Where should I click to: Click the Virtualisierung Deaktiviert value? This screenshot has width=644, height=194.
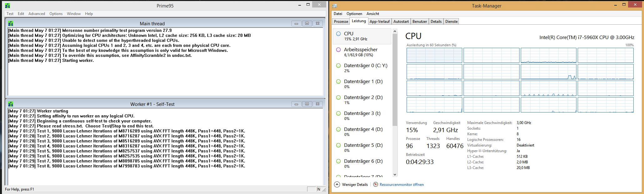[525, 145]
